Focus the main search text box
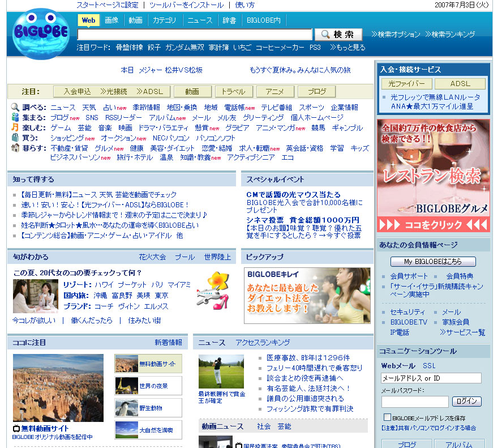Image resolution: width=502 pixels, height=448 pixels. pos(195,35)
